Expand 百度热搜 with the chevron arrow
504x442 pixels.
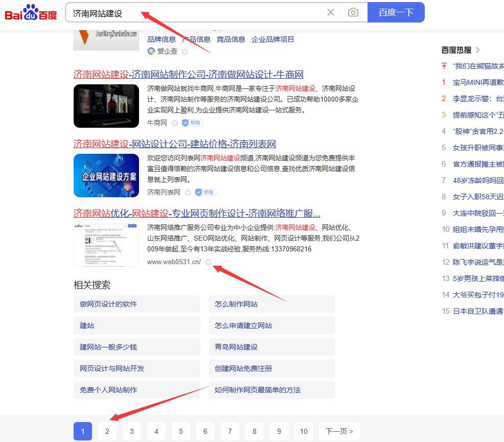point(477,50)
